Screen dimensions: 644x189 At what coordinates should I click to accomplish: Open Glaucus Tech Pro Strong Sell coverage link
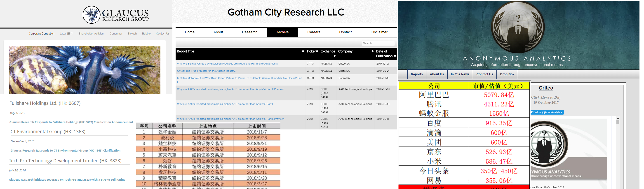[67, 180]
